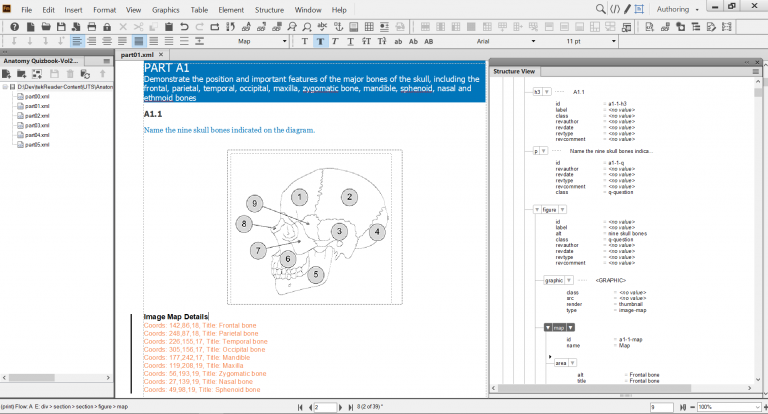The width and height of the screenshot is (768, 414).
Task: Toggle single line spacing button
Action: click(x=139, y=41)
